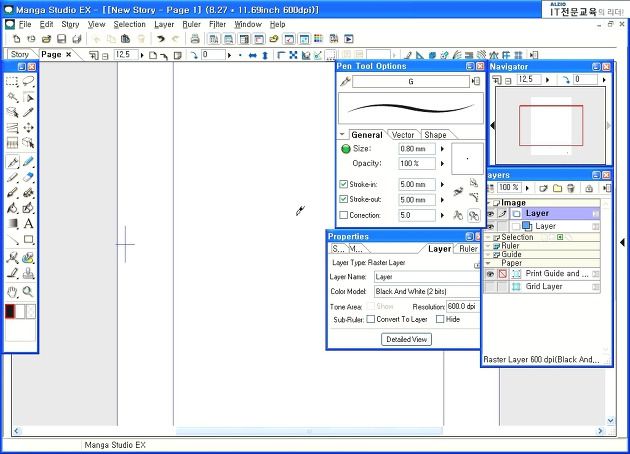Screen dimensions: 630x454
Task: Open the Pen Tool Options panel menu button
Action: pos(476,82)
